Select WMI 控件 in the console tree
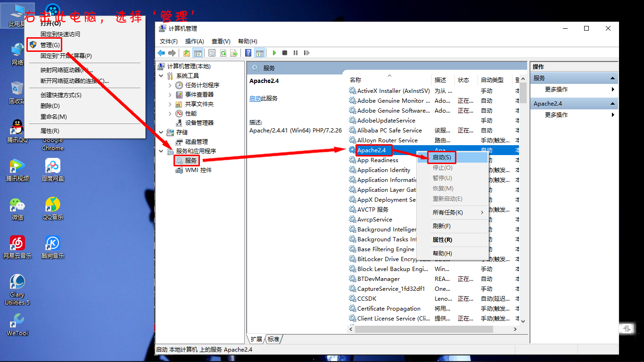Image resolution: width=644 pixels, height=362 pixels. [198, 170]
